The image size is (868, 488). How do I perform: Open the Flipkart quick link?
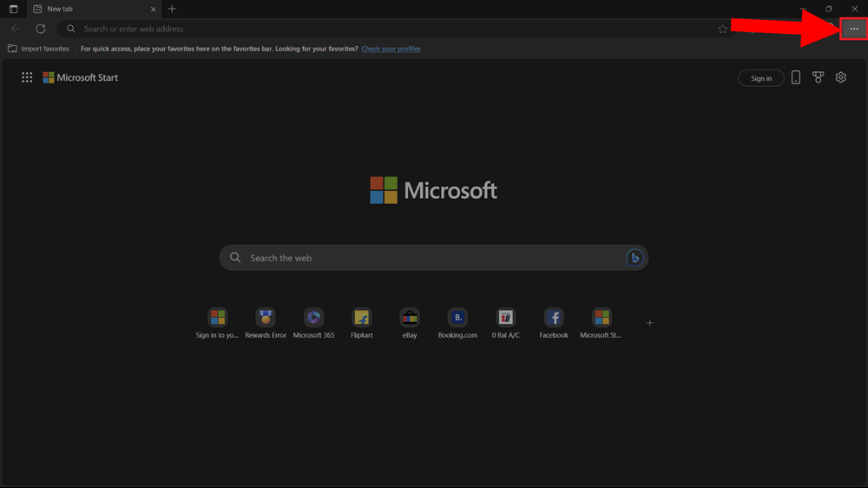[x=361, y=323]
